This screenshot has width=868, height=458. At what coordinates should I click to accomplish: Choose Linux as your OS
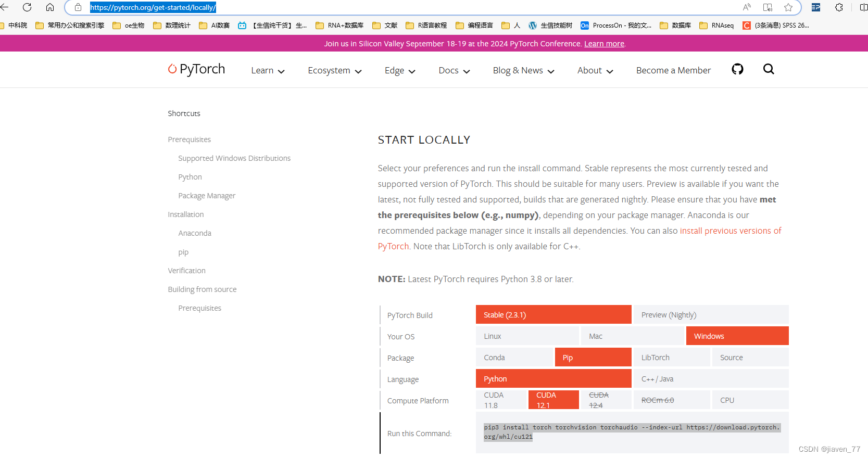pyautogui.click(x=527, y=336)
